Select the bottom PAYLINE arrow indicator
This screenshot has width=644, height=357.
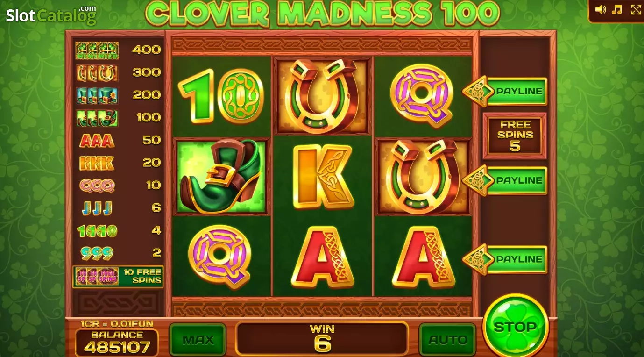click(505, 259)
